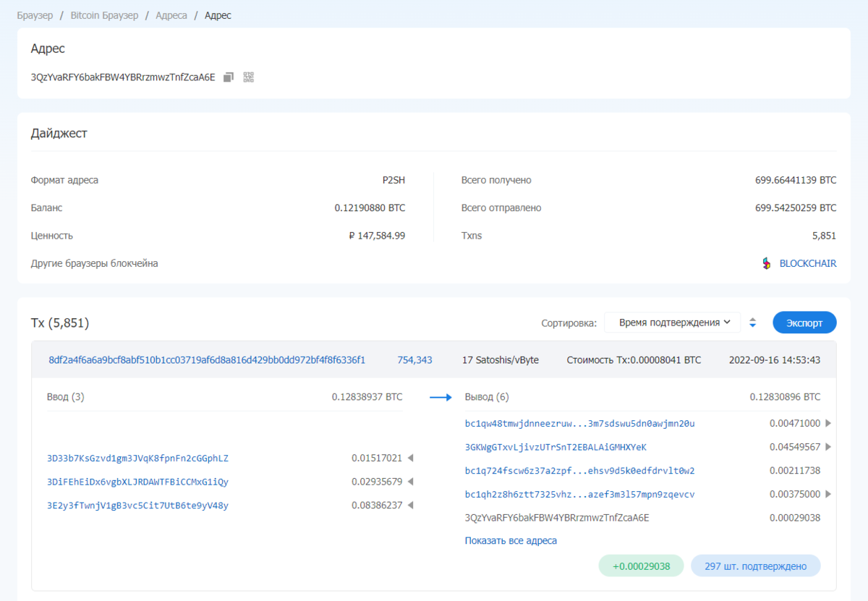Viewport: 868px width, 601px height.
Task: Click the current Адрес breadcrumb item
Action: click(218, 15)
